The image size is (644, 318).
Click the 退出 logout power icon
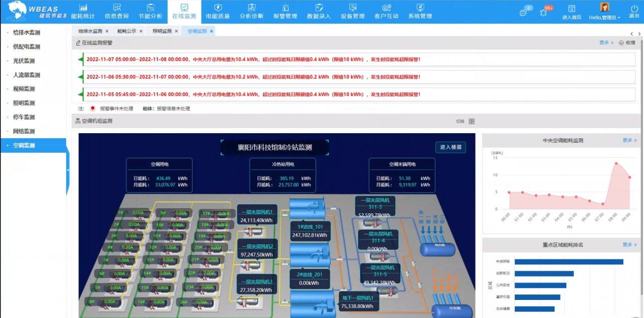click(x=634, y=12)
